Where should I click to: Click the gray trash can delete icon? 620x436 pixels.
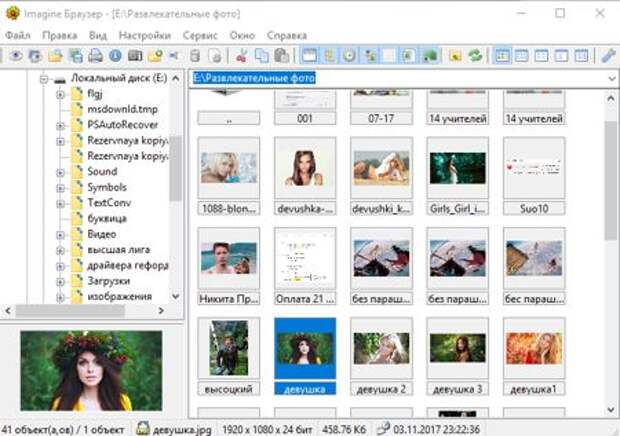195,56
